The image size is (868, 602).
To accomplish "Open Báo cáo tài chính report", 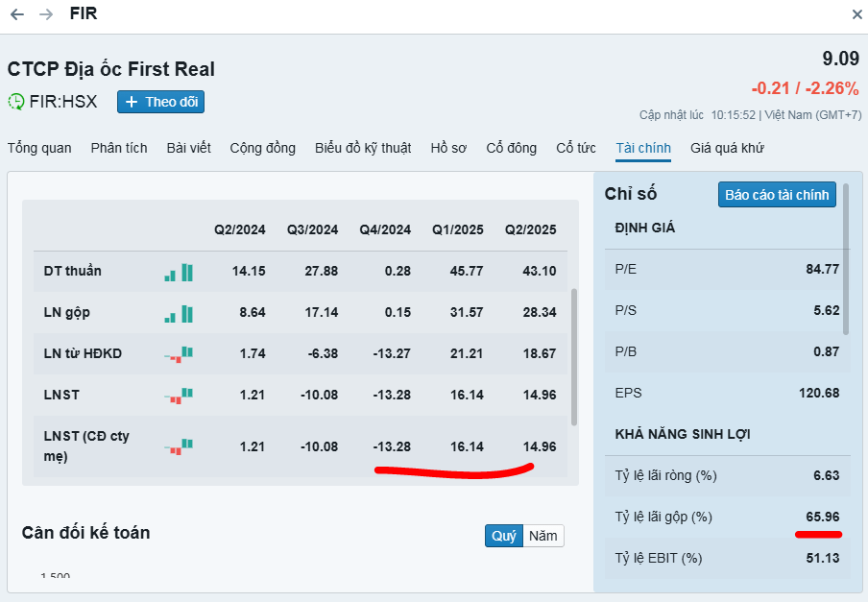I will pos(777,195).
